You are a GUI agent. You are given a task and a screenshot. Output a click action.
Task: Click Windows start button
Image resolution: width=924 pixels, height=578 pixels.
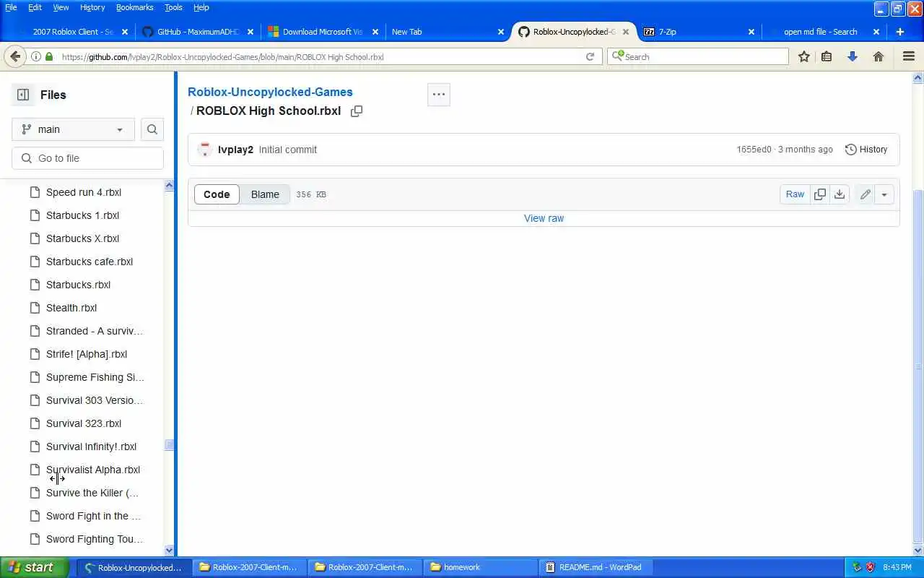pyautogui.click(x=35, y=567)
